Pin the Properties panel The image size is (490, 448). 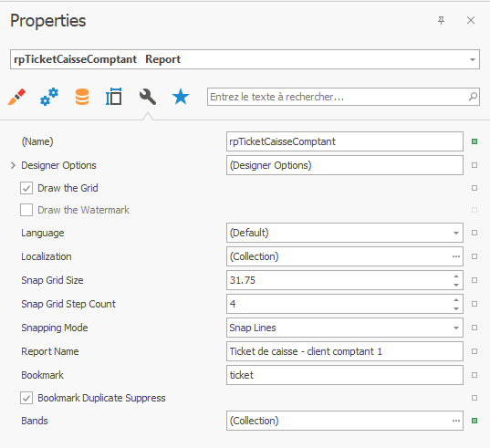pos(441,21)
